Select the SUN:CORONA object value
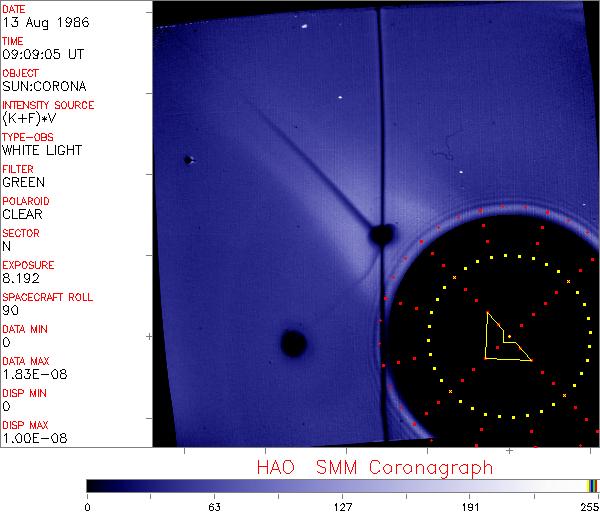Screen dimensions: 600x512 pos(42,86)
